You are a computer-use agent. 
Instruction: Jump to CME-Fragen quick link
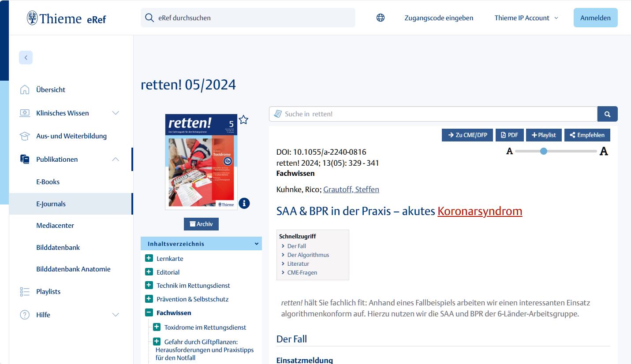(x=302, y=273)
